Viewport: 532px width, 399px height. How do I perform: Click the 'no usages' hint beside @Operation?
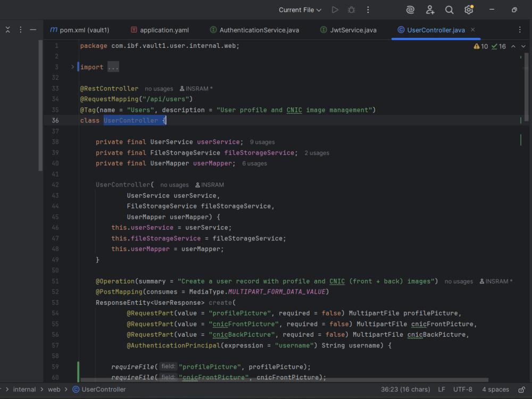tap(459, 281)
